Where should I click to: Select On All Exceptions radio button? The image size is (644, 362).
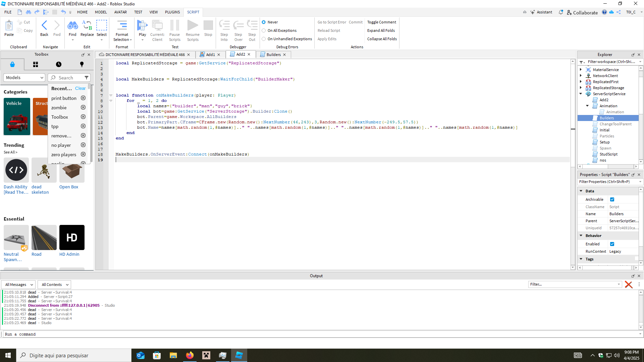[x=264, y=31]
